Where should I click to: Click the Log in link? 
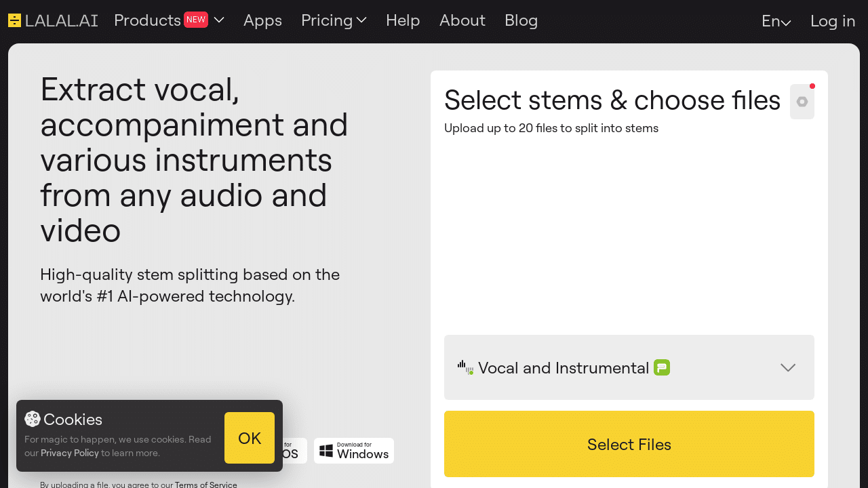[x=832, y=21]
